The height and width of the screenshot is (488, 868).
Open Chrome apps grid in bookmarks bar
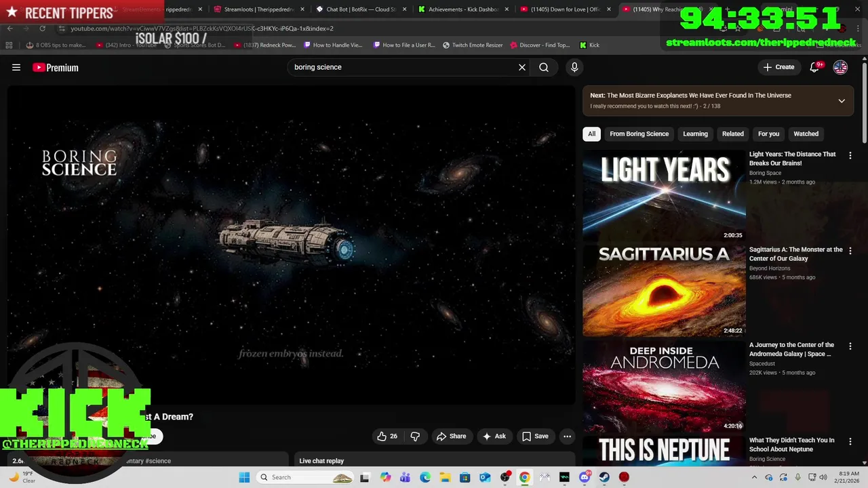[9, 45]
